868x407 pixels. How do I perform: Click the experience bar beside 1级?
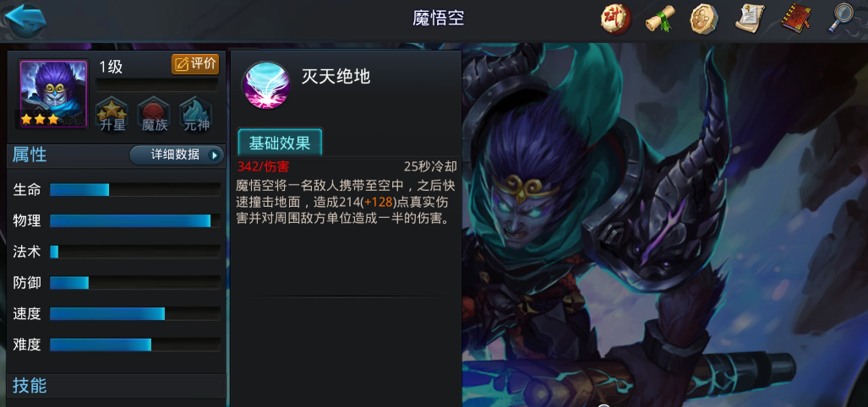click(157, 84)
